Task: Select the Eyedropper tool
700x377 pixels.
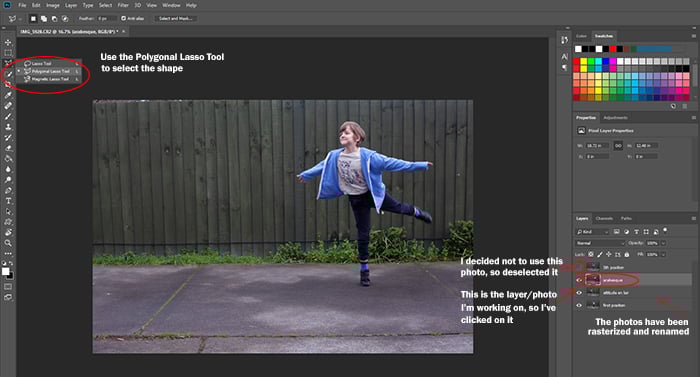Action: pos(8,95)
